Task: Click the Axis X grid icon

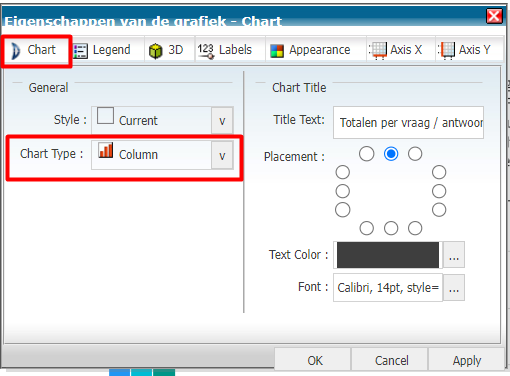Action: click(378, 51)
